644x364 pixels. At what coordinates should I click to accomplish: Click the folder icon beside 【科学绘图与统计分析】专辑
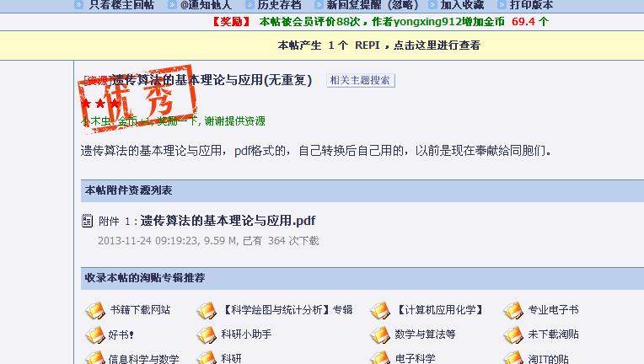(x=207, y=311)
